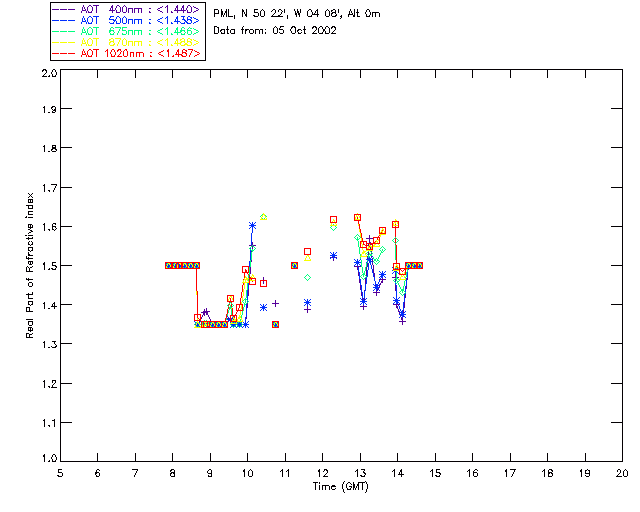Click the blue dashed line sample in legend

(x=64, y=20)
